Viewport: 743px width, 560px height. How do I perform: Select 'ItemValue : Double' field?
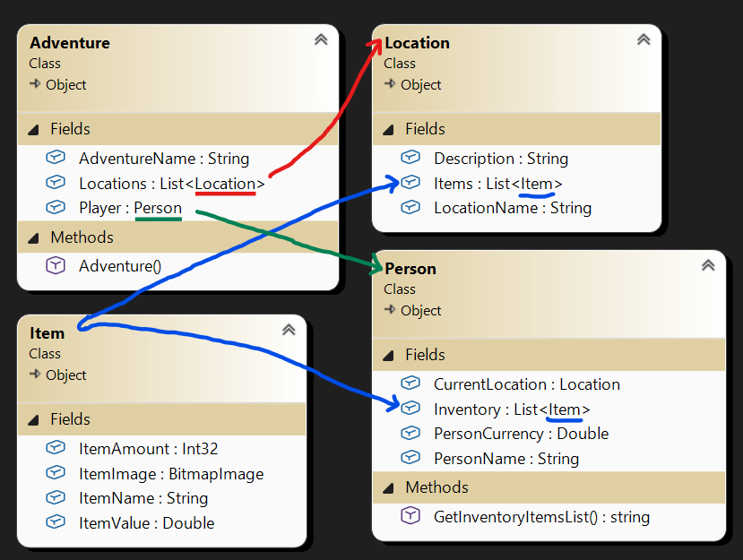pos(147,523)
